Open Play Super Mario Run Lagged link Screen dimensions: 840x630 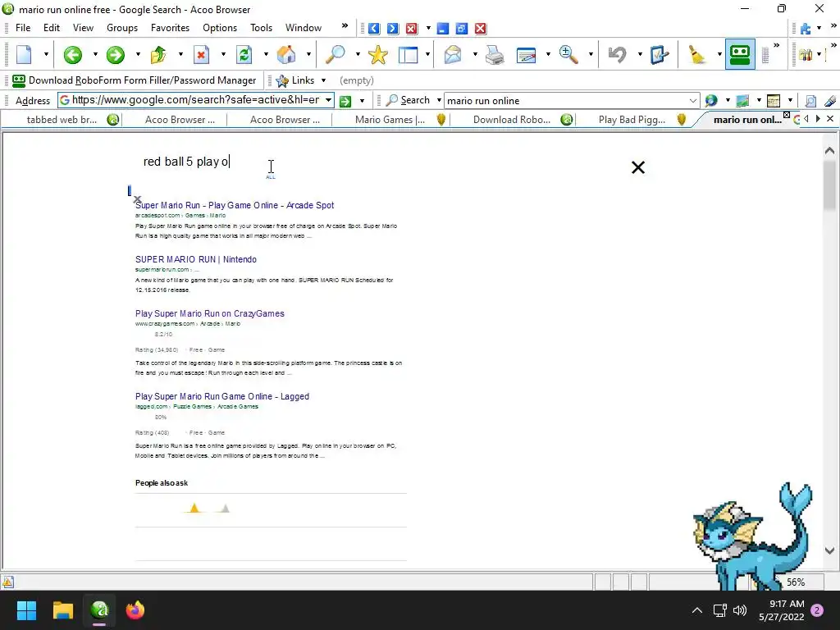click(221, 396)
